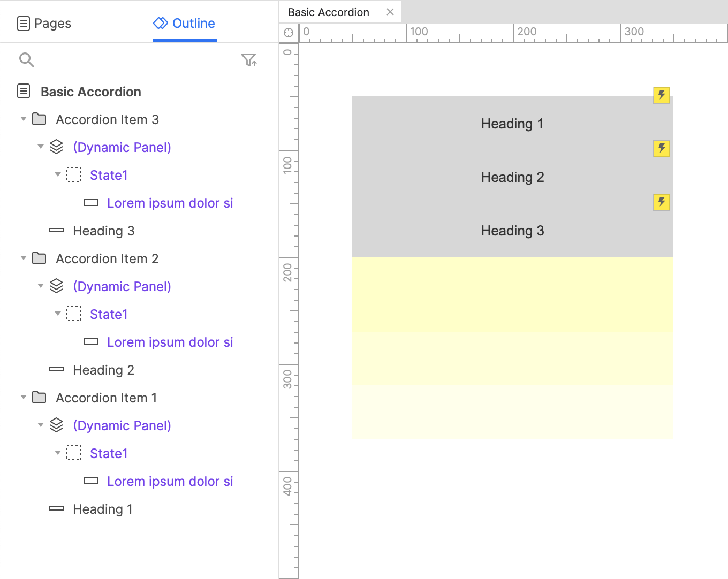Click dynamic panel layers icon under Accordion Item 2
Viewport: 728px width, 579px height.
pos(56,286)
